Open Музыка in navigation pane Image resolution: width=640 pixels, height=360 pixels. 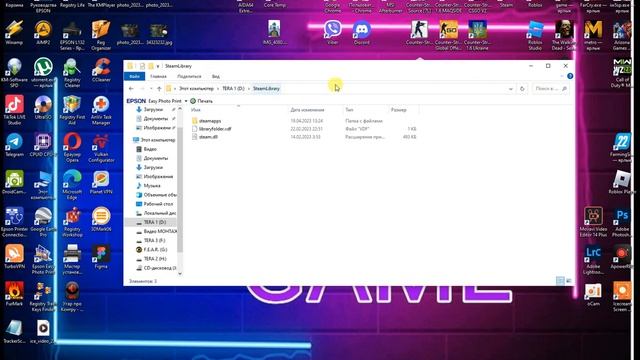click(x=149, y=186)
